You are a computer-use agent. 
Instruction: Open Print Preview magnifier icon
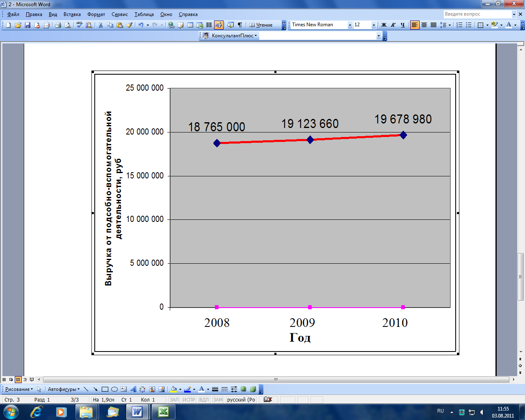(68, 25)
